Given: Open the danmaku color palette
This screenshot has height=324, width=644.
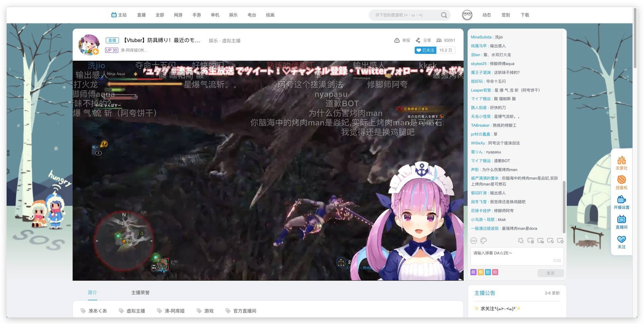Looking at the screenshot, I should click(x=483, y=241).
